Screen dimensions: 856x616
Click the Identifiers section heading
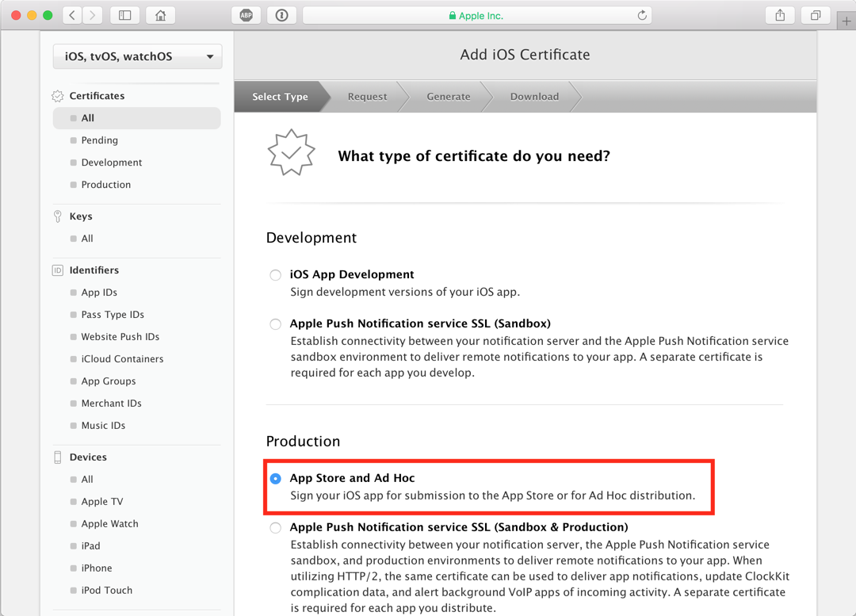point(94,270)
